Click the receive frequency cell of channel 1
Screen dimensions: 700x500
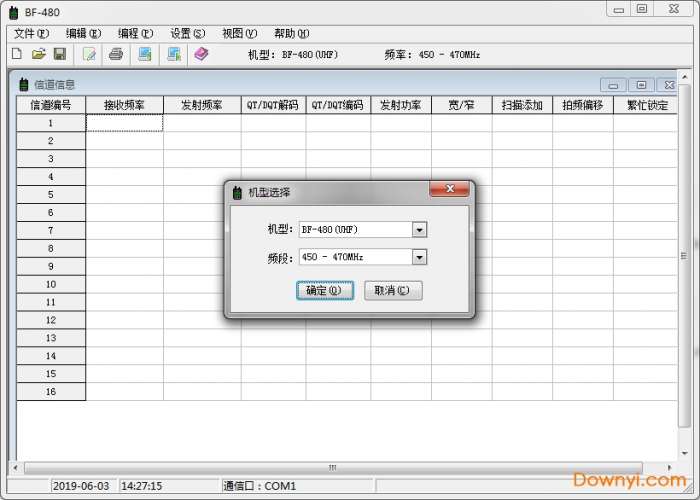click(x=125, y=123)
